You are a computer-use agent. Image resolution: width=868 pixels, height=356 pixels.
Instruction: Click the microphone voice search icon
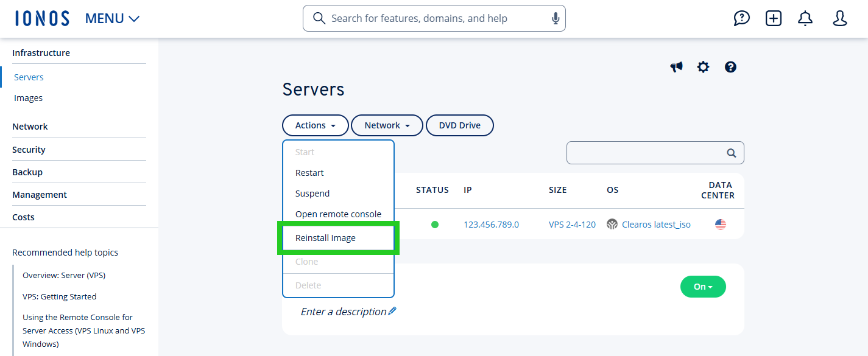click(x=556, y=18)
